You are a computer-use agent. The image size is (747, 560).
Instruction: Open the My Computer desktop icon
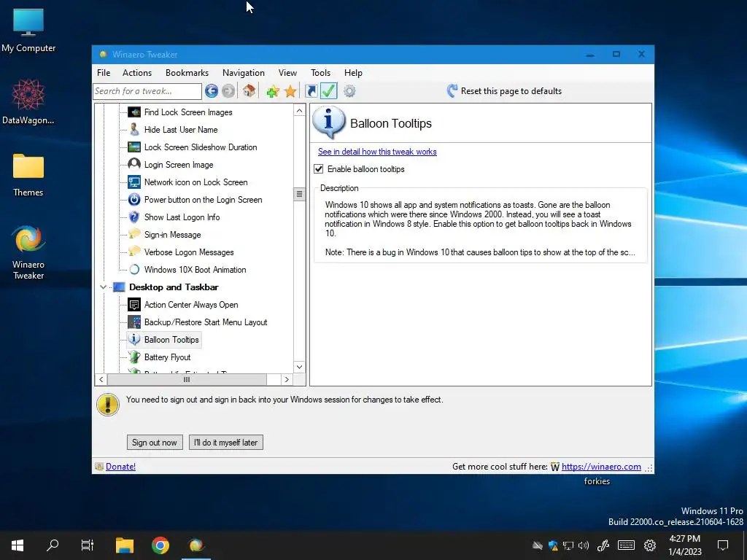point(28,31)
